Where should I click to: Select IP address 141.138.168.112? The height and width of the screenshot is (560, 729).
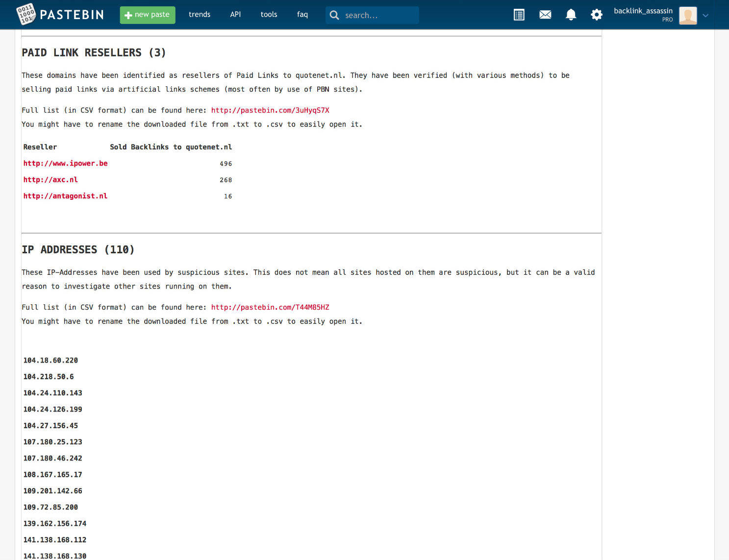click(55, 540)
